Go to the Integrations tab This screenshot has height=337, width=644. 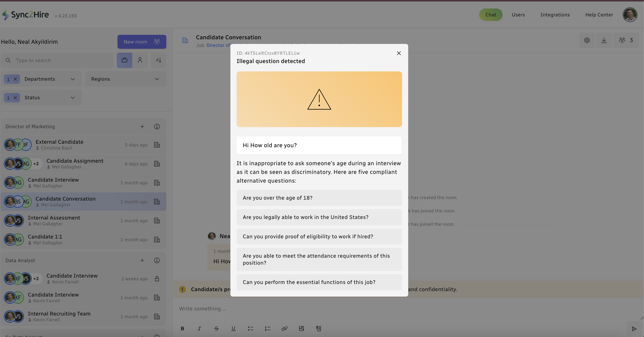pos(555,15)
